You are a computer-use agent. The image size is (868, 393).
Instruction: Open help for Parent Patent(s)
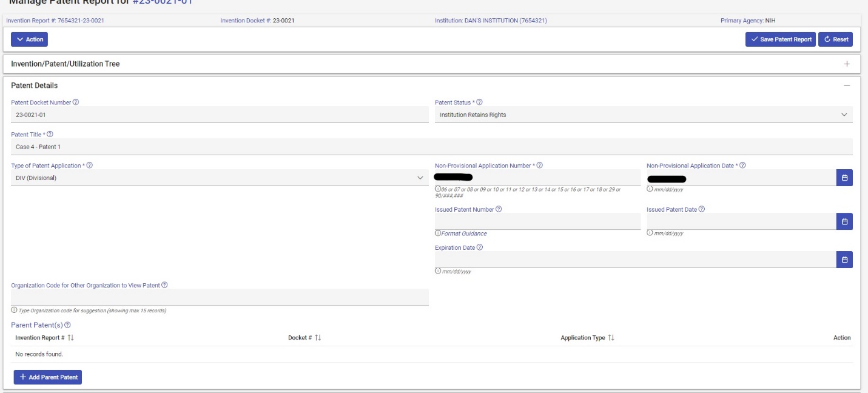67,325
